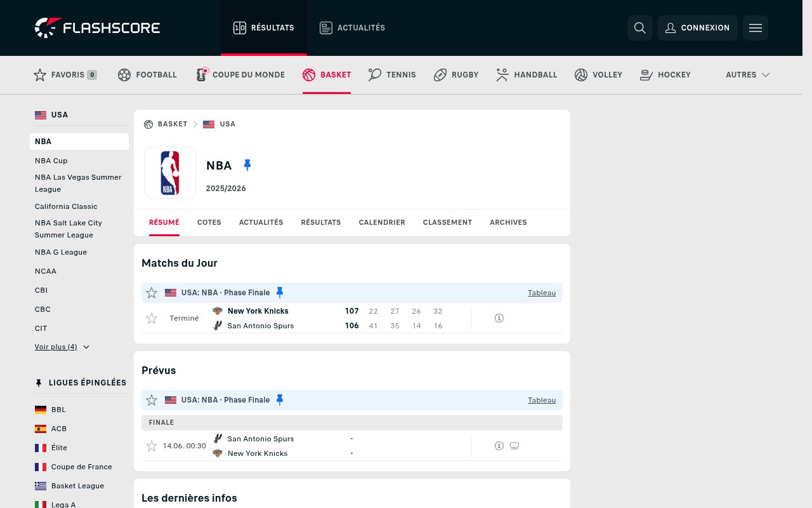The height and width of the screenshot is (508, 812).
Task: Click the USA country header in sidebar
Action: coord(51,115)
